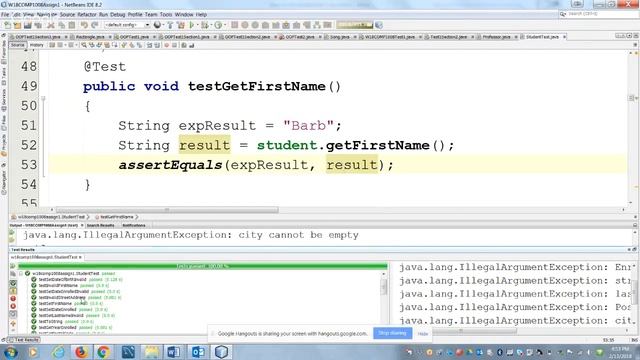Viewport: 640px width, 360px height.
Task: Open the Debug menu
Action: point(118,14)
